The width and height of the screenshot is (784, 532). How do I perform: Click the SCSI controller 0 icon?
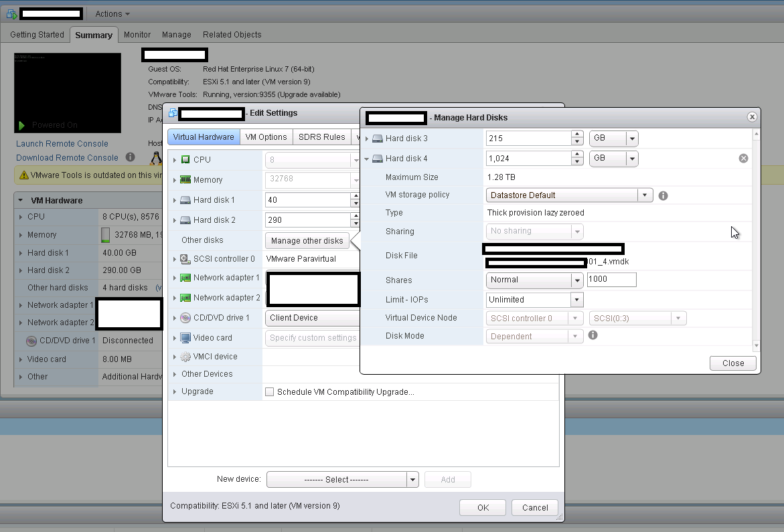(x=185, y=259)
